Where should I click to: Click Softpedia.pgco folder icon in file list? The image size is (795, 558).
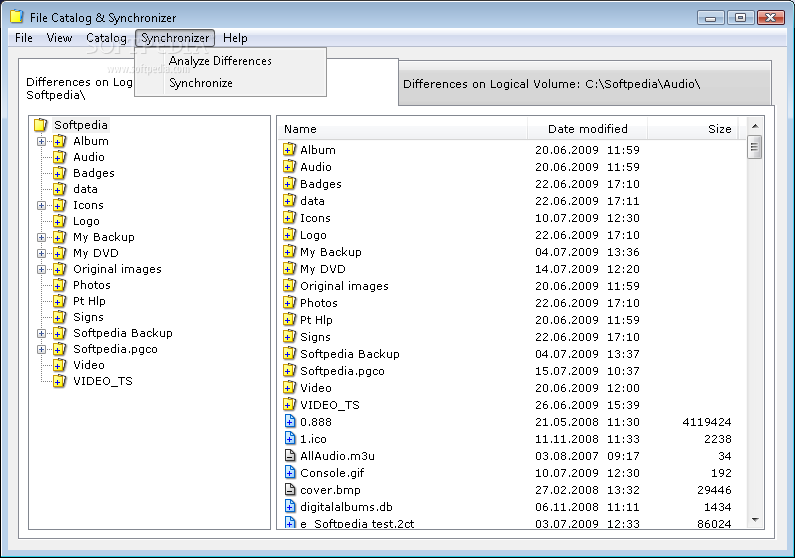coord(289,370)
